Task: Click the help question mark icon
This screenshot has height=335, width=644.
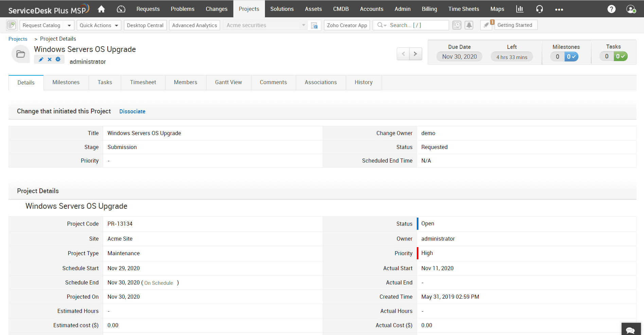Action: point(612,9)
